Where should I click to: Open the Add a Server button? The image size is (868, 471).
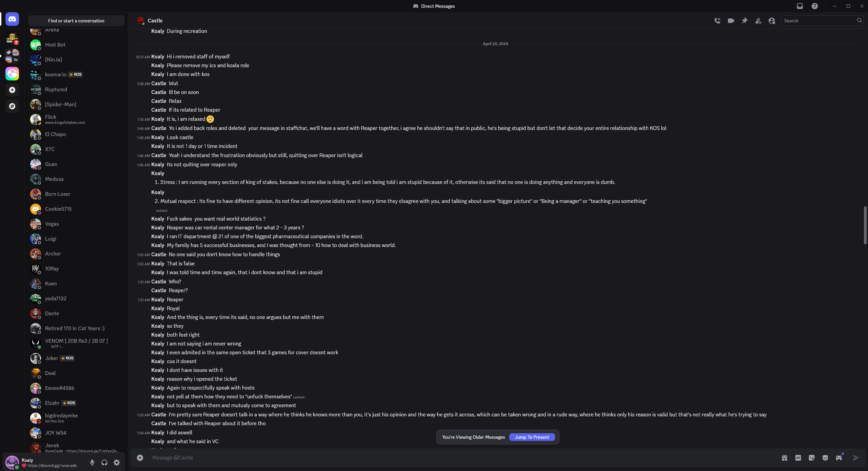pos(12,90)
